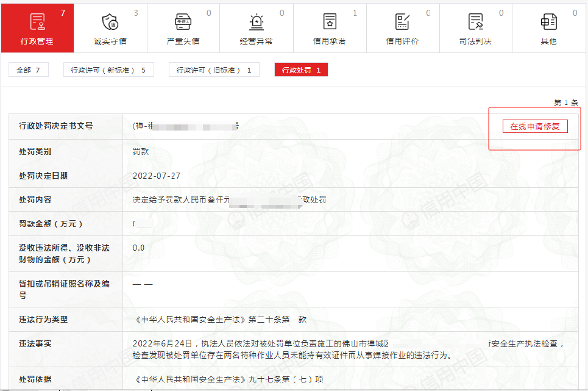
Task: Select the 行政管理 category icon
Action: point(37,21)
